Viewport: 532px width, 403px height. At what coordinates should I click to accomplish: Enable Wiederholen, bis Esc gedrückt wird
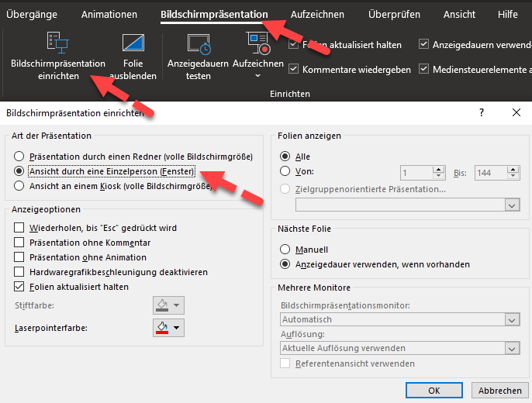click(x=19, y=228)
